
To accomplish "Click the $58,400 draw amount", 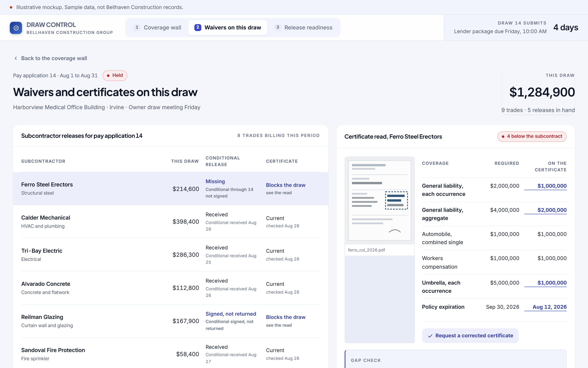I will click(x=187, y=354).
